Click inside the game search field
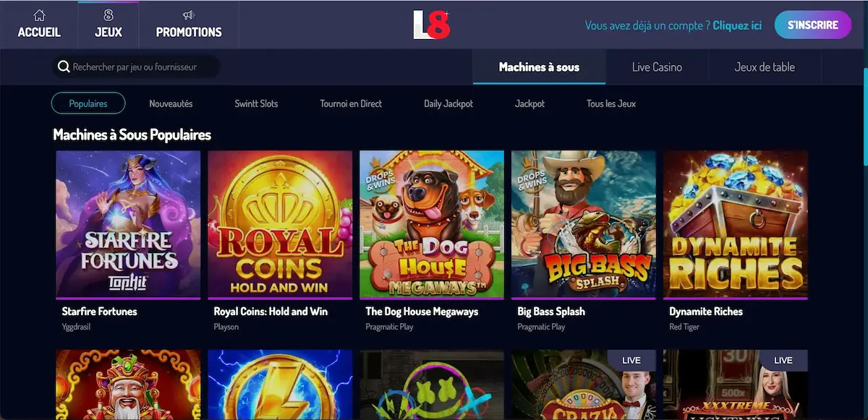Image resolution: width=868 pixels, height=420 pixels. [x=136, y=67]
